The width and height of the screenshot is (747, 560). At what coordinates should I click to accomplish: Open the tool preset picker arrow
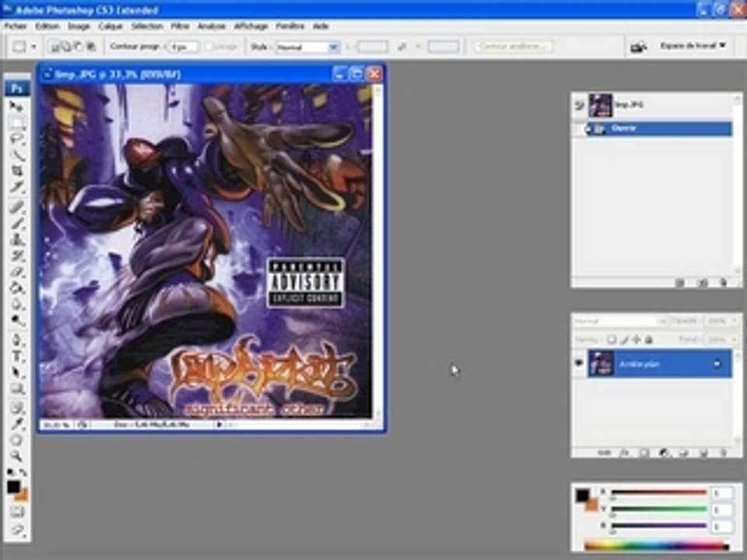(x=33, y=47)
